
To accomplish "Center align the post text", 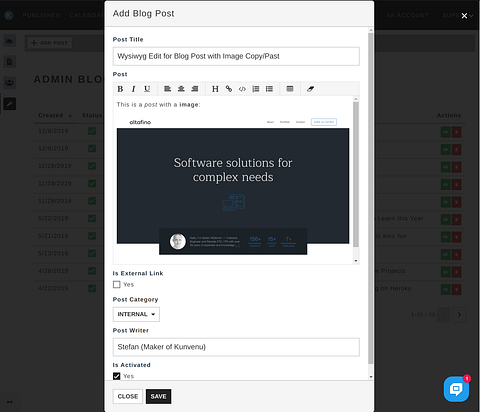I will [x=181, y=89].
